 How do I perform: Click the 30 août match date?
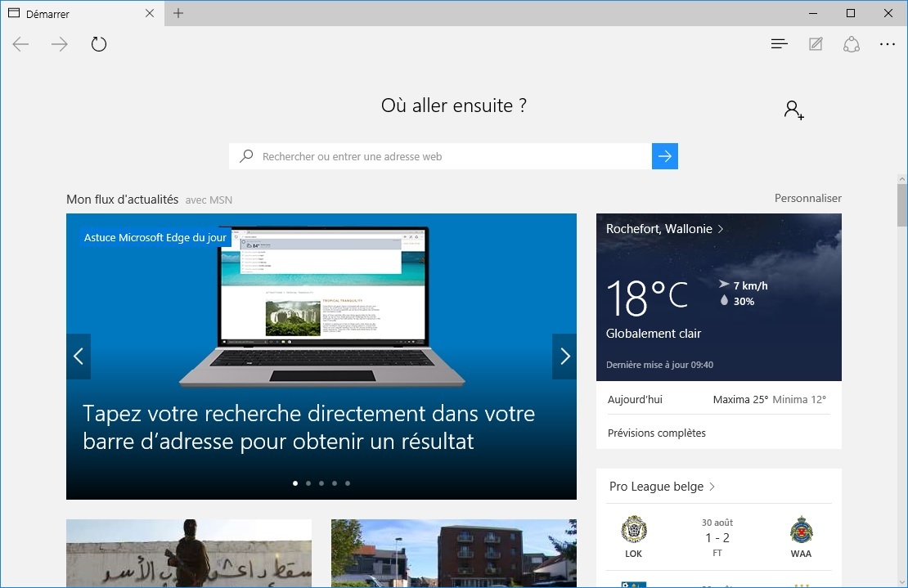tap(717, 523)
